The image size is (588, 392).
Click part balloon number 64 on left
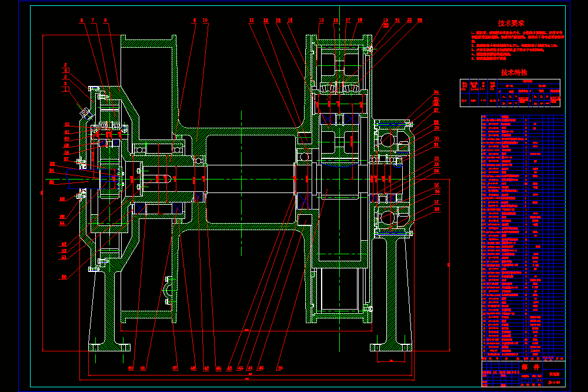click(52, 171)
